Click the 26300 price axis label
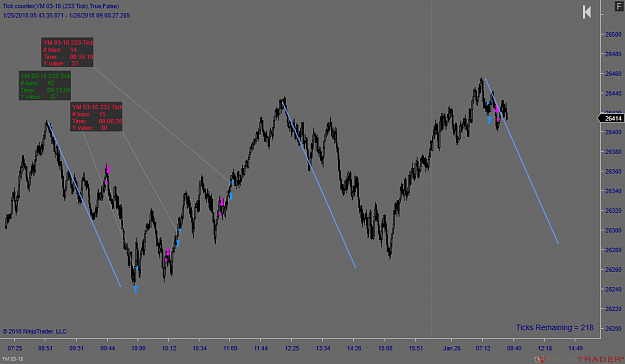The height and width of the screenshot is (364, 625). coord(613,230)
